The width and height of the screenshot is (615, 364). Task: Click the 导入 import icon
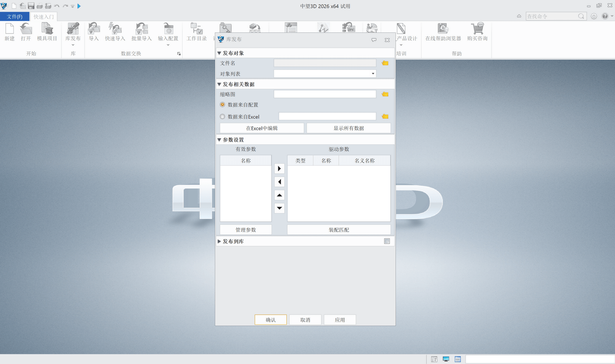pos(93,33)
